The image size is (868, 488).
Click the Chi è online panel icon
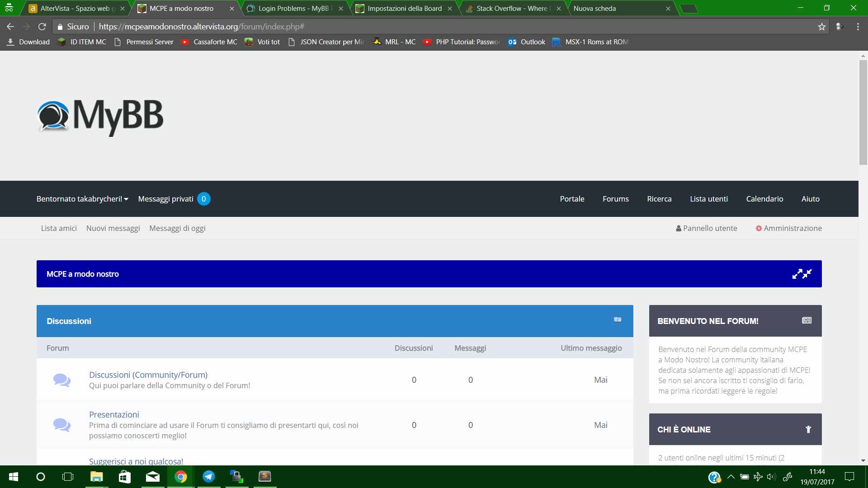808,429
